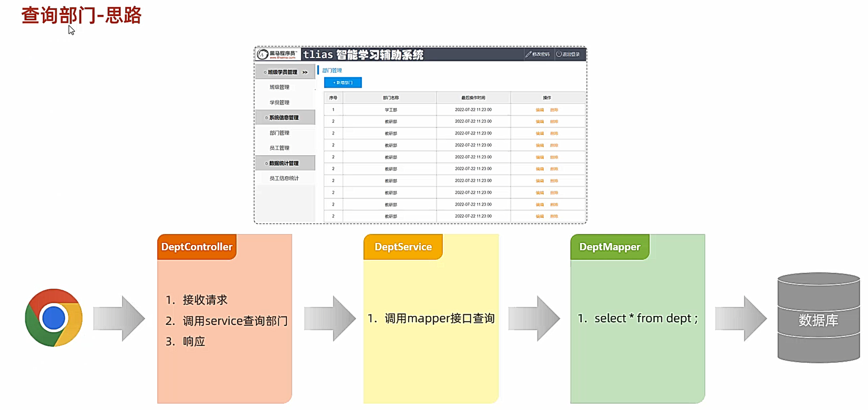Click the +新增部门 button
This screenshot has width=868, height=410.
343,82
